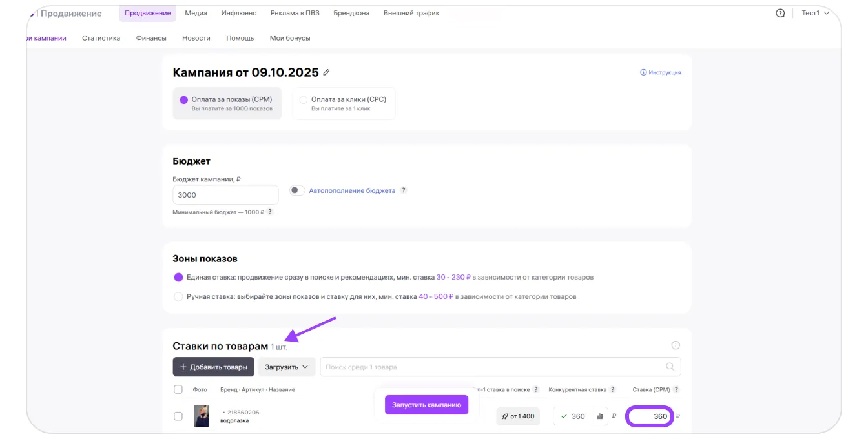Click the pencil icon to rename campaign

(326, 72)
